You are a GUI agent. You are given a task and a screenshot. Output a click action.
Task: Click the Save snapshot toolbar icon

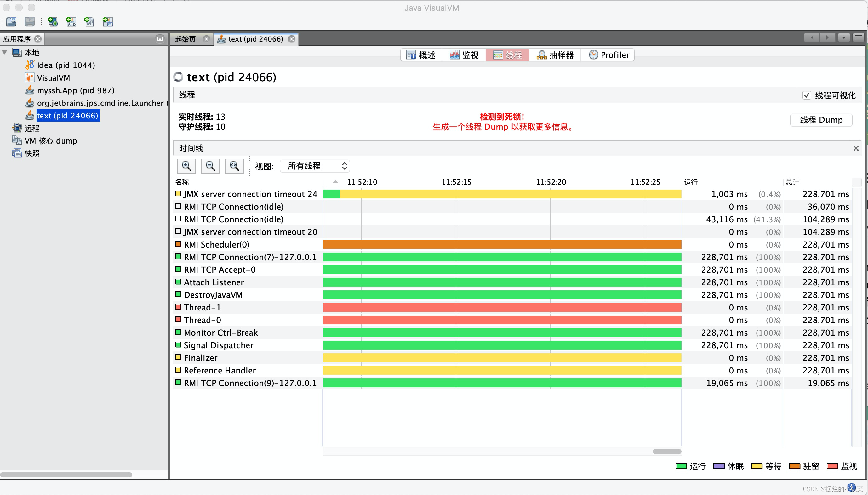[x=30, y=22]
